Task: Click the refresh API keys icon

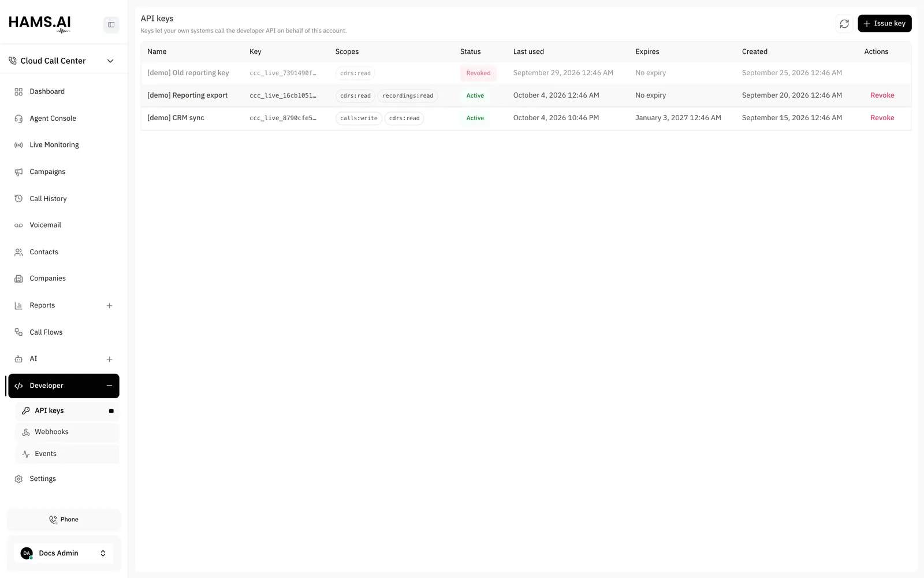Action: 844,24
